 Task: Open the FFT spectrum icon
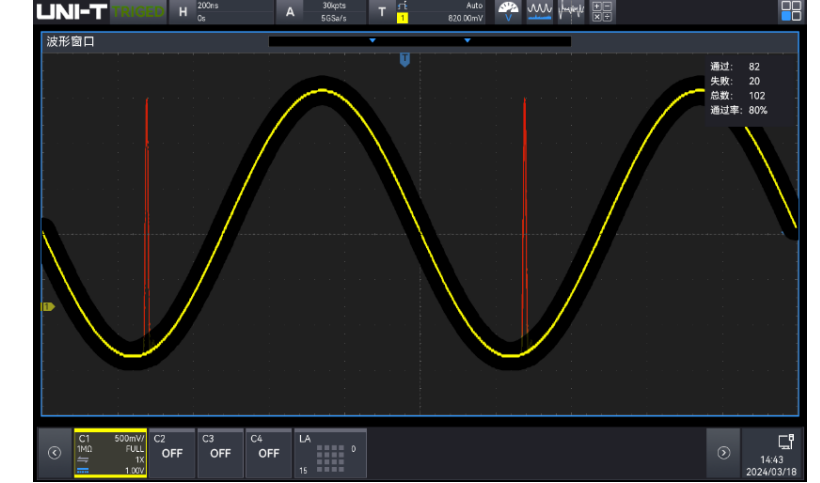pyautogui.click(x=572, y=11)
